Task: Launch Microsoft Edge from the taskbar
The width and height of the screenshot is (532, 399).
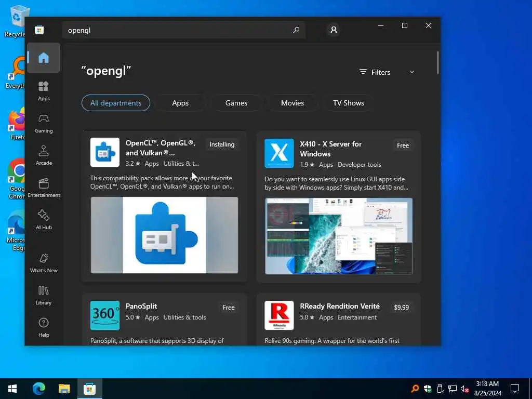Action: tap(38, 389)
